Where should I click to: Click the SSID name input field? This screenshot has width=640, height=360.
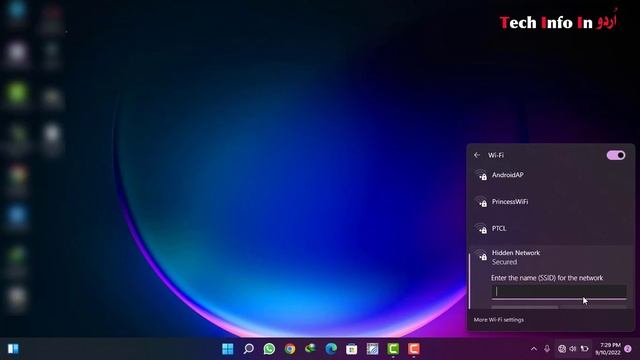point(559,291)
